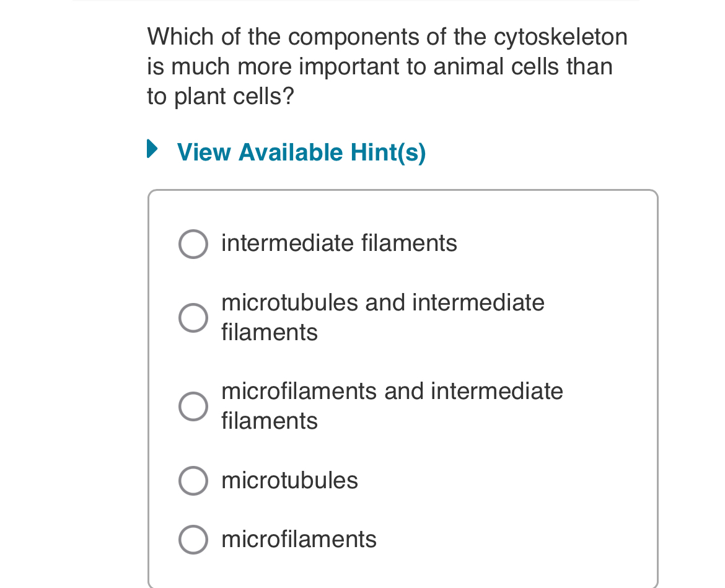725x588 pixels.
Task: Click the cytoskeleton question text
Action: [387, 66]
